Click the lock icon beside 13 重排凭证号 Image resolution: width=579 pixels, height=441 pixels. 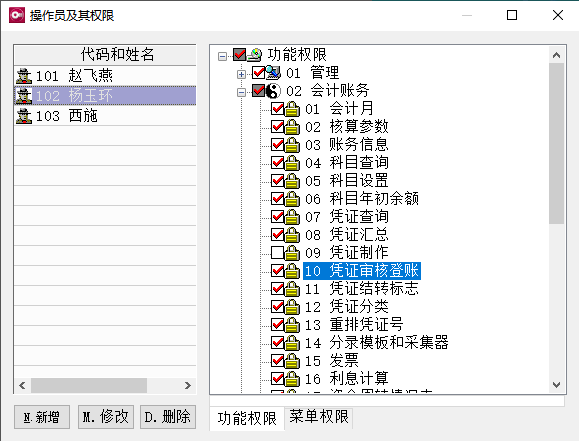click(292, 325)
